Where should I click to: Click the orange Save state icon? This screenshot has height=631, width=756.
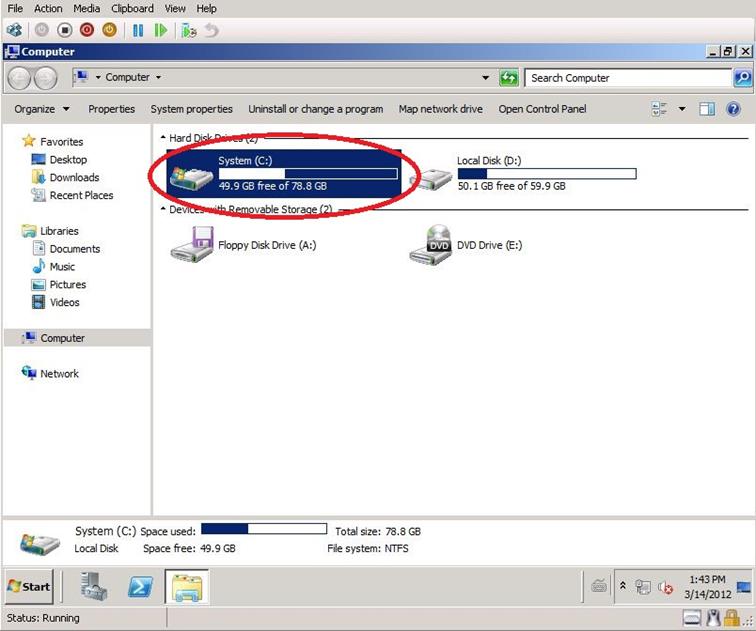[x=109, y=30]
